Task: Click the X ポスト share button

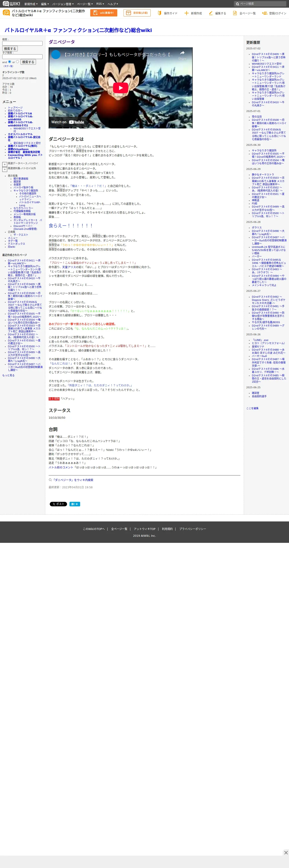Action: tap(59, 504)
